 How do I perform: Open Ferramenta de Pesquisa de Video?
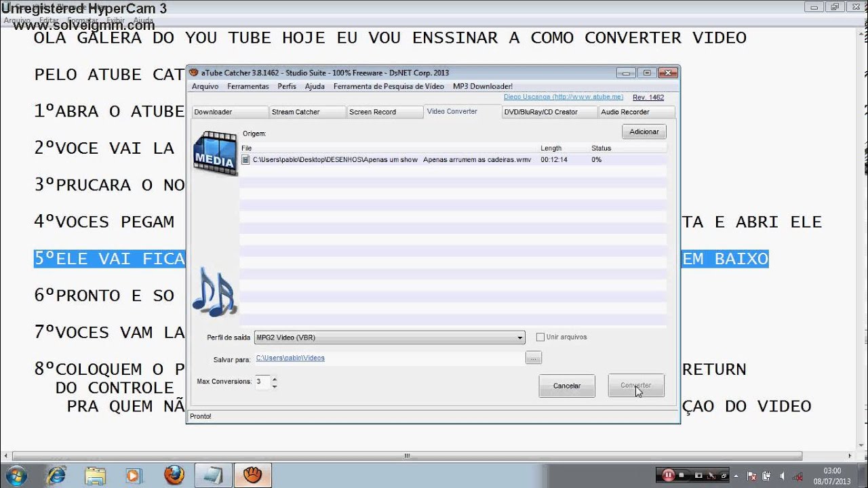[x=389, y=86]
